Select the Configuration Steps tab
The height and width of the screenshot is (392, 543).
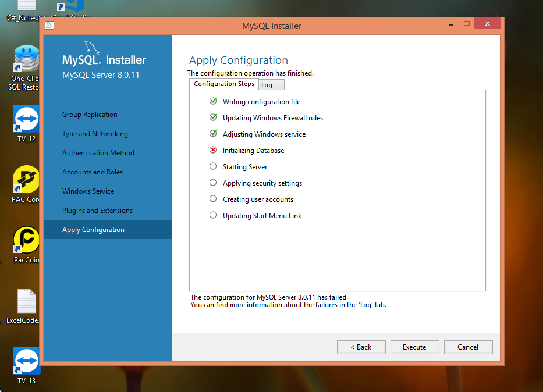pos(223,84)
